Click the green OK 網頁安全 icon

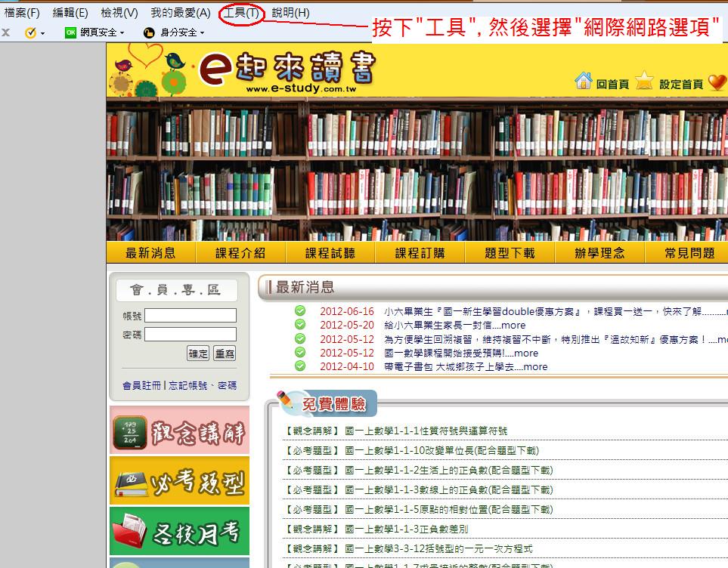click(70, 32)
